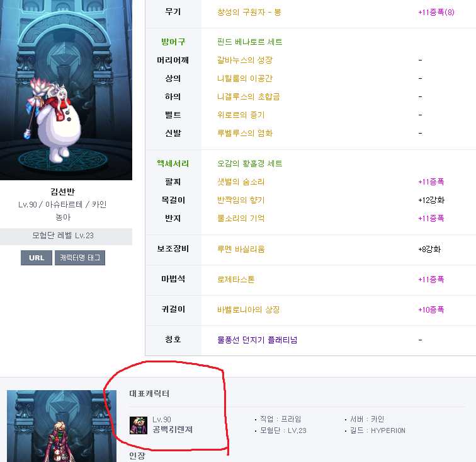This screenshot has height=462, width=476.
Task: Click the 캐릭터명 태그 button
Action: point(80,258)
